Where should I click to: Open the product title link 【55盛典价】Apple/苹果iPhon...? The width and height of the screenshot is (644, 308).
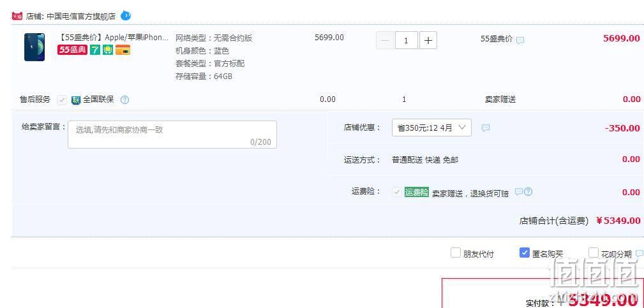pyautogui.click(x=114, y=38)
